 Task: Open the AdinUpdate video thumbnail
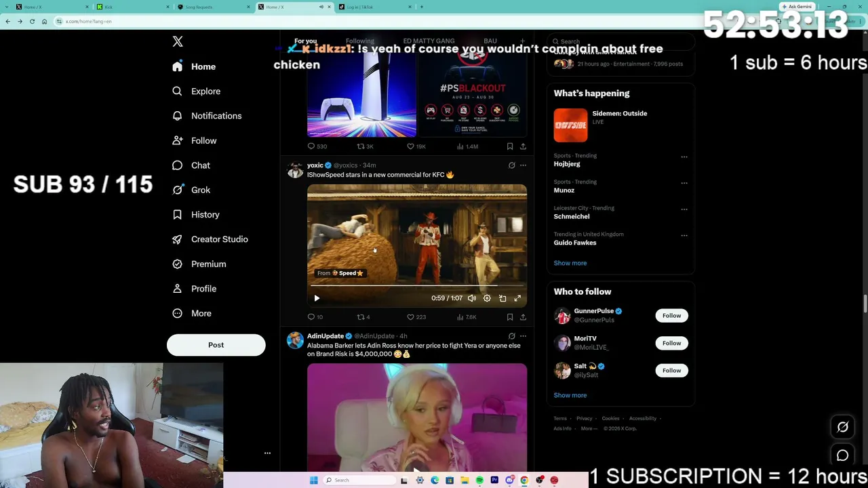[x=417, y=418]
